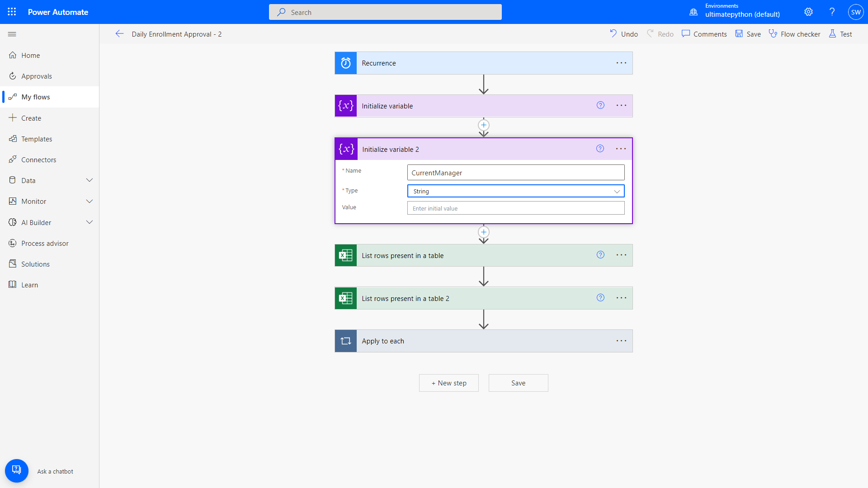This screenshot has width=868, height=488.
Task: Open help for List rows present in a table 2
Action: click(600, 298)
